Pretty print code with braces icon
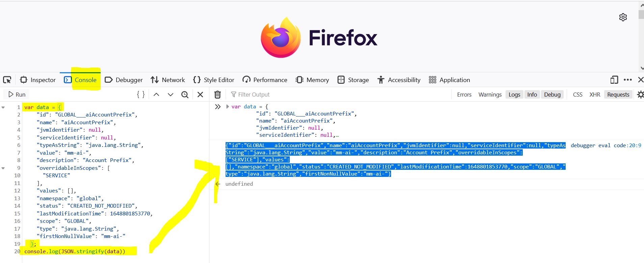 (x=141, y=95)
